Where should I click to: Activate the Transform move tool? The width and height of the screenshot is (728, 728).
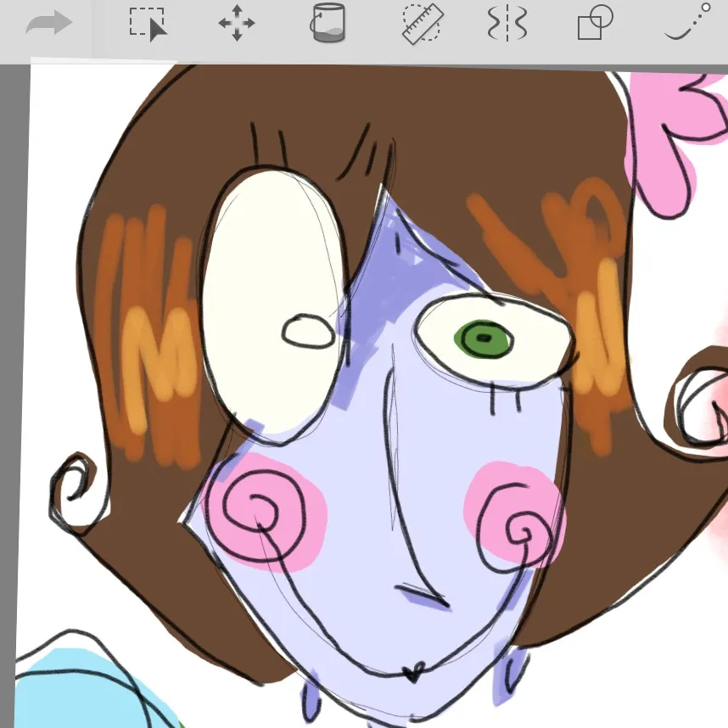[x=237, y=24]
